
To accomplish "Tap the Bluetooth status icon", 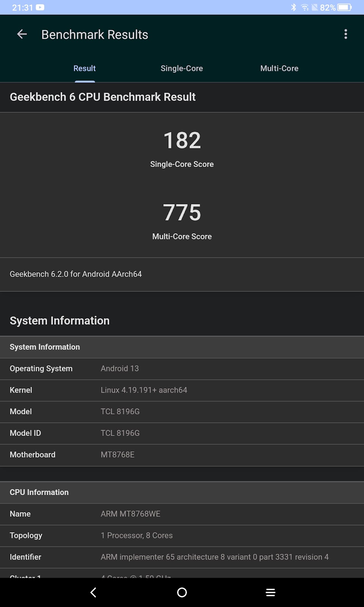I will coord(293,7).
